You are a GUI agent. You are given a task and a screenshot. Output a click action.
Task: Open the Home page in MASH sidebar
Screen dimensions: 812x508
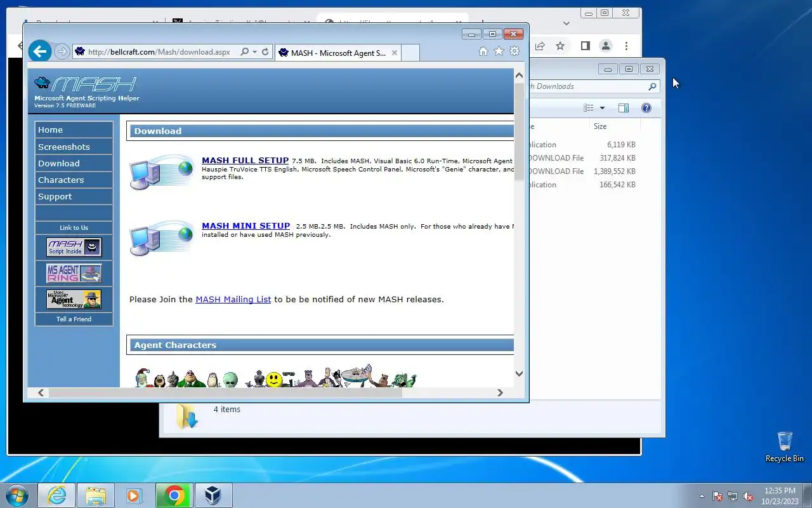pyautogui.click(x=74, y=130)
